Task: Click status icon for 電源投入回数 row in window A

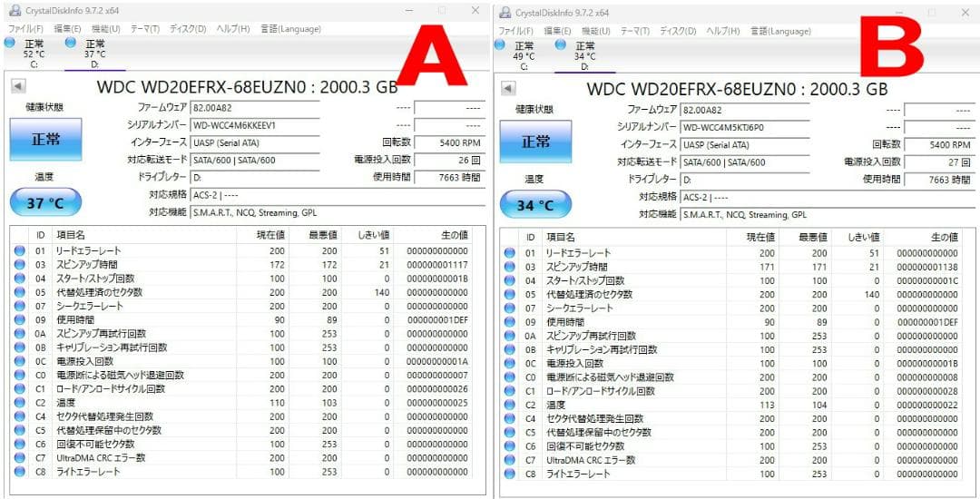Action: 19,361
